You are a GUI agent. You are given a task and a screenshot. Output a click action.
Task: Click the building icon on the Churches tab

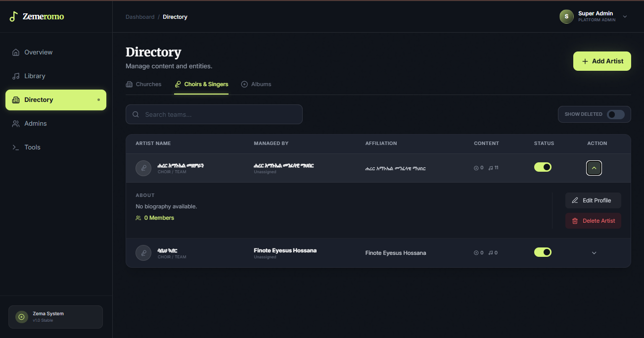(129, 84)
